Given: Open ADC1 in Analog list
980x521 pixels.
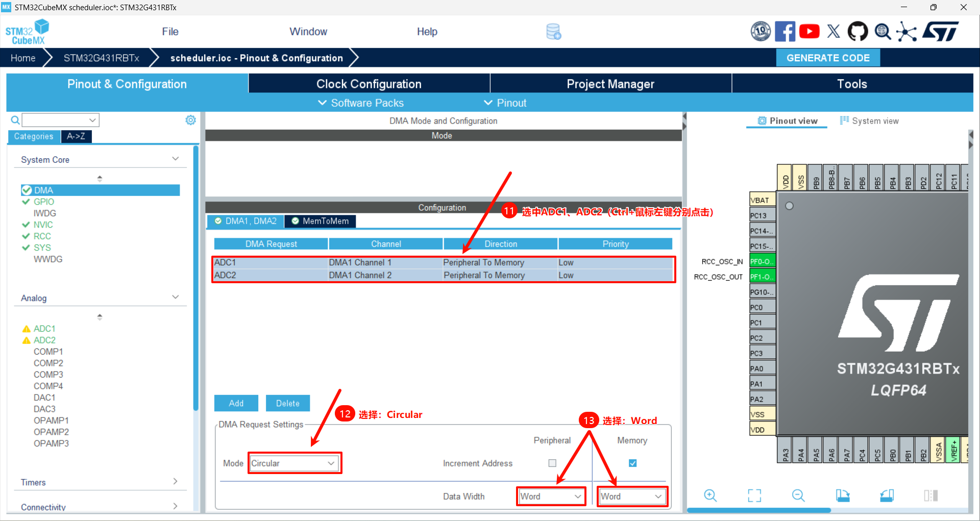Looking at the screenshot, I should (44, 329).
